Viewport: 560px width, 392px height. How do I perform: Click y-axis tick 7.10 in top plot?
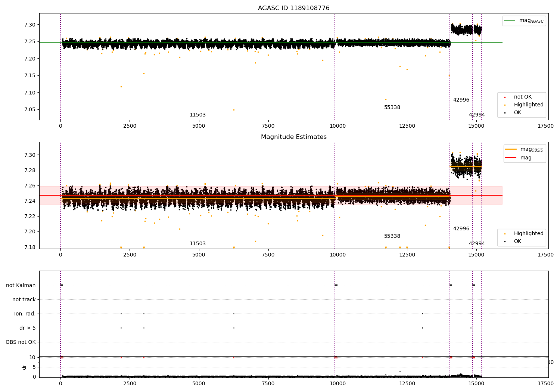click(30, 93)
